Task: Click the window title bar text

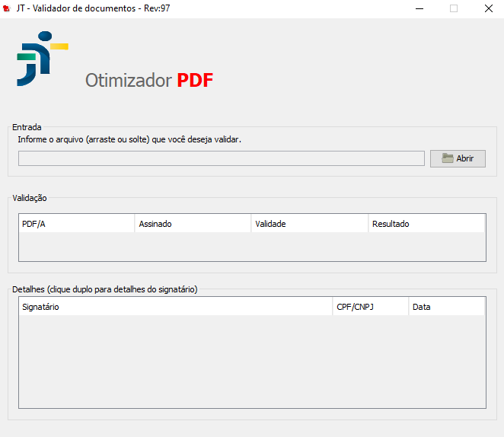Action: click(93, 8)
